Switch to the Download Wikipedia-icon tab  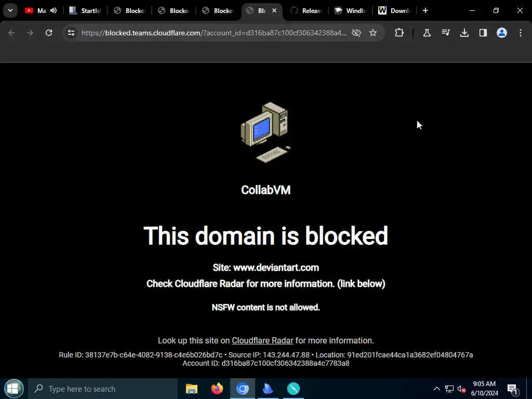coord(395,10)
